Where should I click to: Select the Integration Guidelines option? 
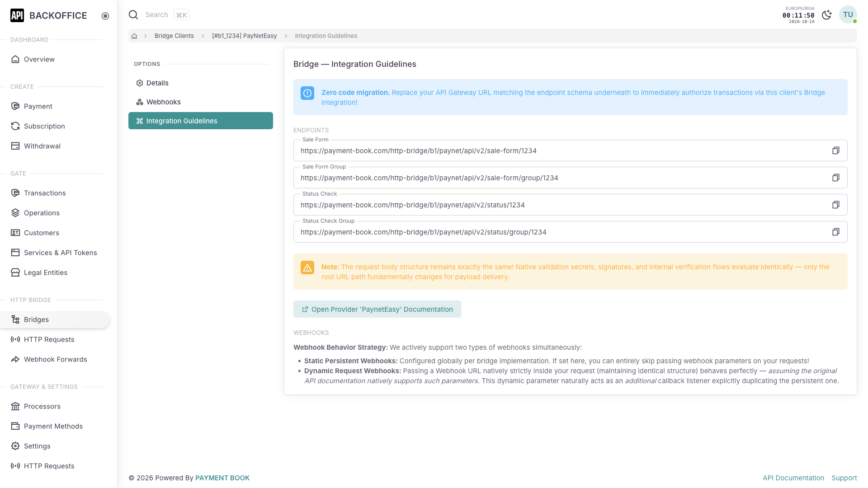[x=201, y=121]
